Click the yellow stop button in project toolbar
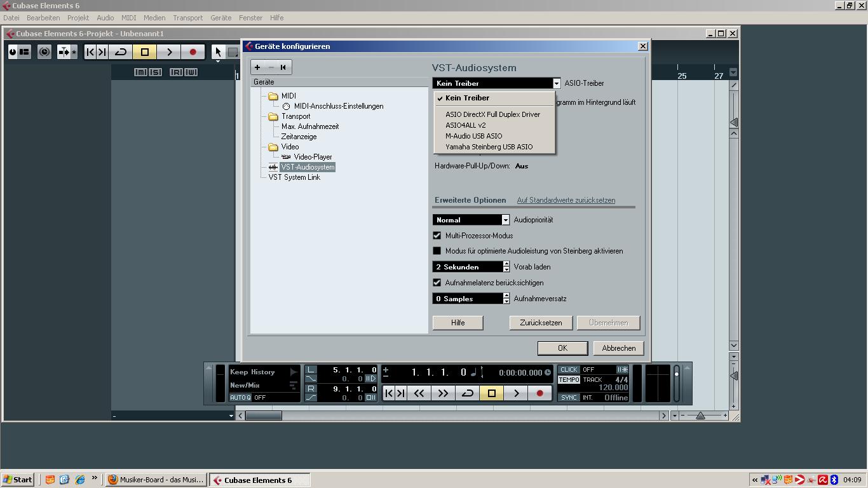This screenshot has height=488, width=868. point(145,52)
